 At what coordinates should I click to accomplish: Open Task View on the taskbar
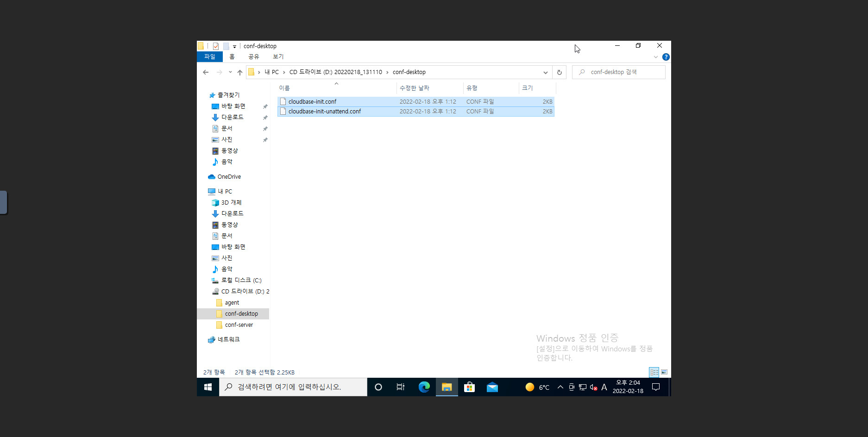[x=401, y=387]
